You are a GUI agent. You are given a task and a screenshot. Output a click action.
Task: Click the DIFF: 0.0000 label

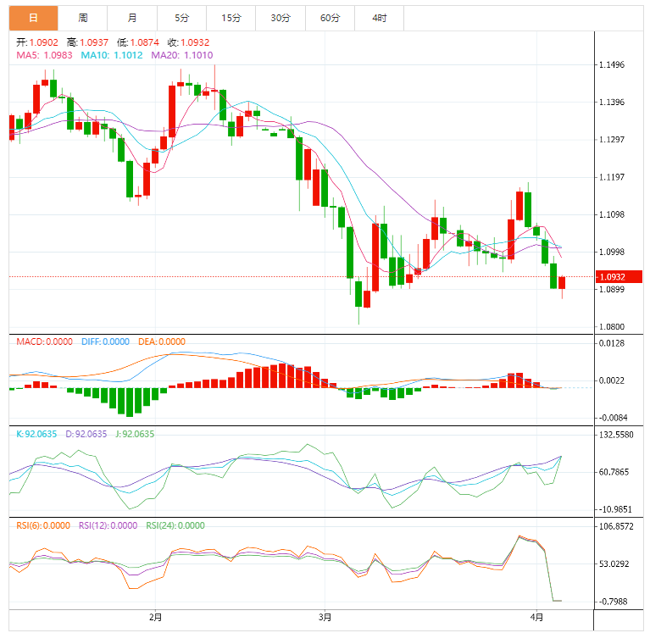[105, 341]
